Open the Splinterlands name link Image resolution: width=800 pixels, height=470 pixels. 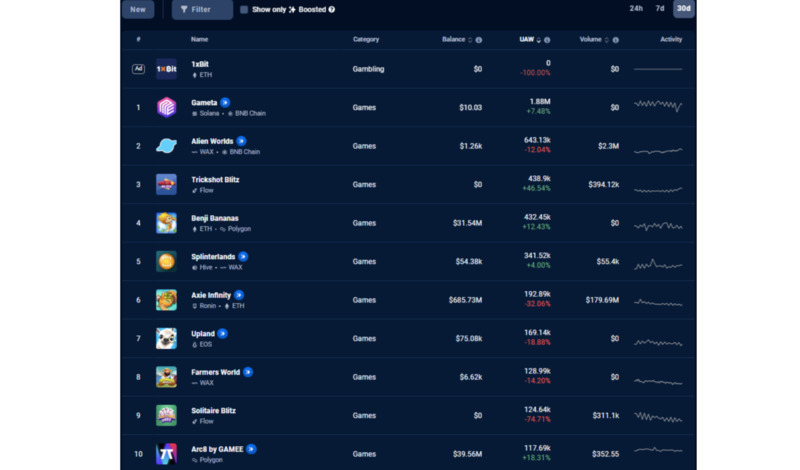(x=213, y=257)
